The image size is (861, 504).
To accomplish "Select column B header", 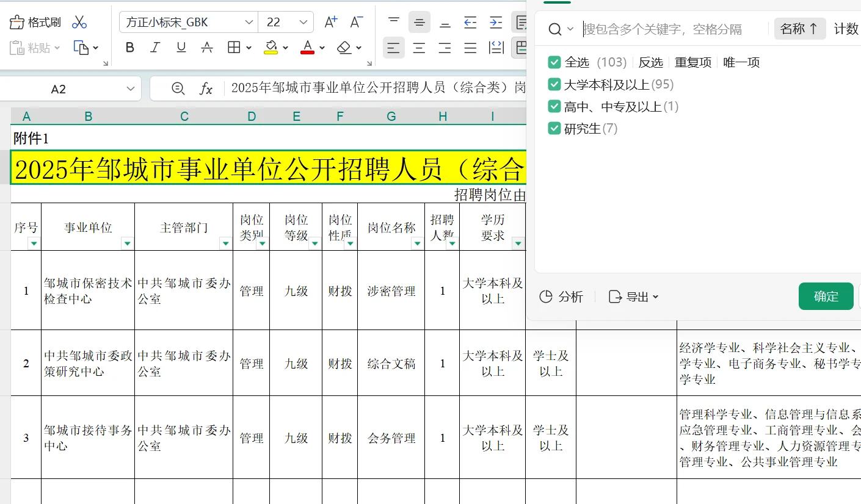I will [88, 117].
